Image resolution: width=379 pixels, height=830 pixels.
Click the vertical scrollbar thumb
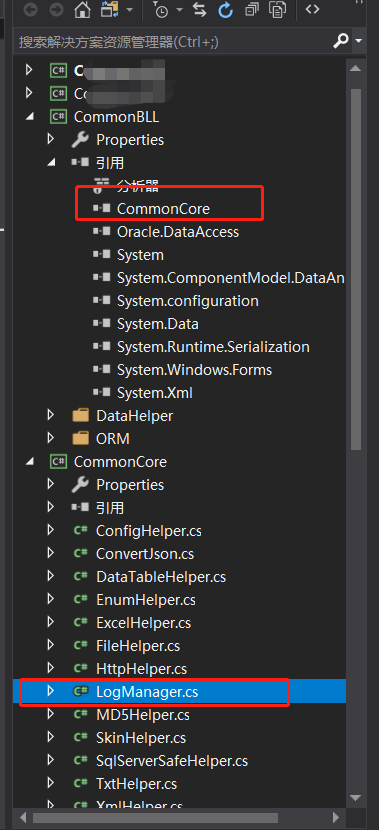click(356, 269)
